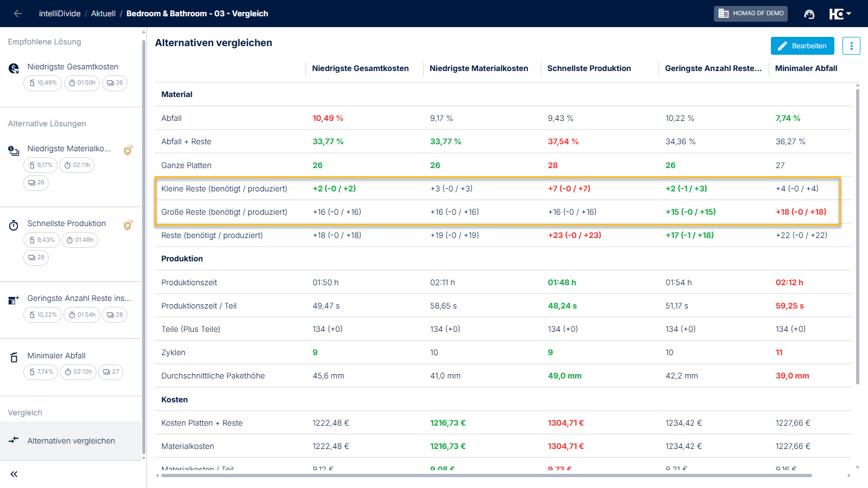Click the Minimaler Abfall trash bin icon
868x488 pixels.
click(x=14, y=358)
